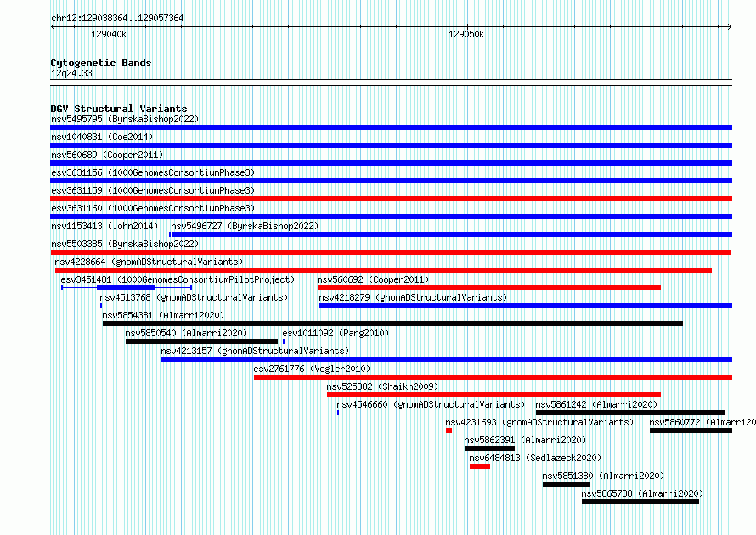
Task: Select the blue bar under nsv4218279
Action: coord(526,306)
